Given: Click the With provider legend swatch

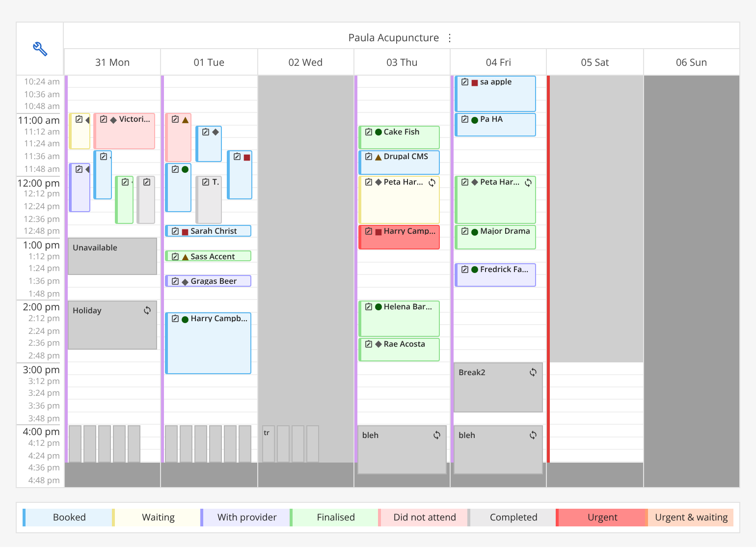Looking at the screenshot, I should click(x=245, y=518).
